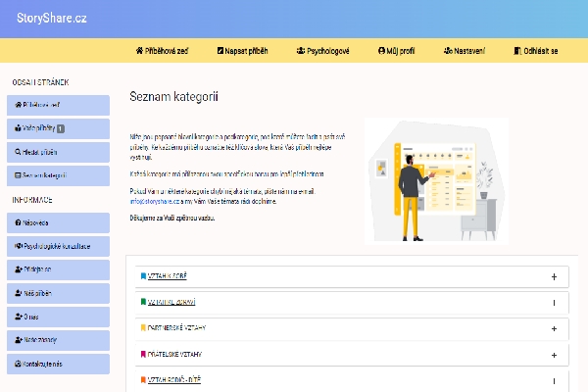Click the user icon for Můj profil
The height and width of the screenshot is (392, 588).
coord(380,50)
